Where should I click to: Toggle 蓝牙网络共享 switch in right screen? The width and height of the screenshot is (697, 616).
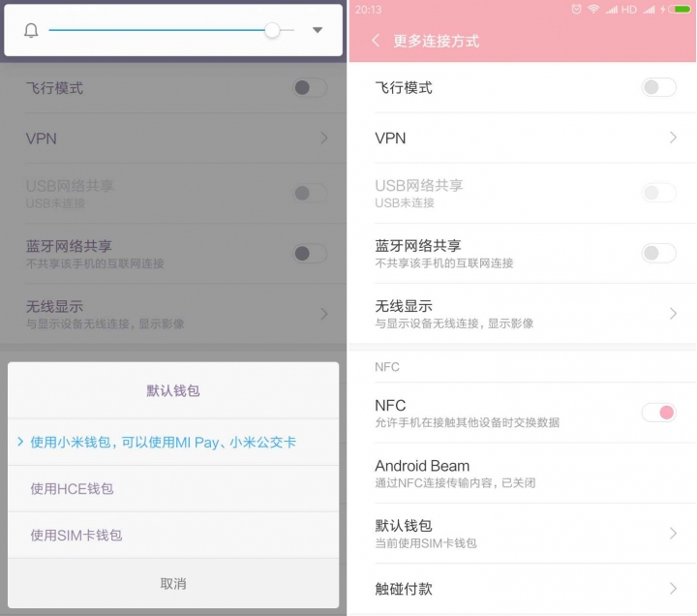659,253
